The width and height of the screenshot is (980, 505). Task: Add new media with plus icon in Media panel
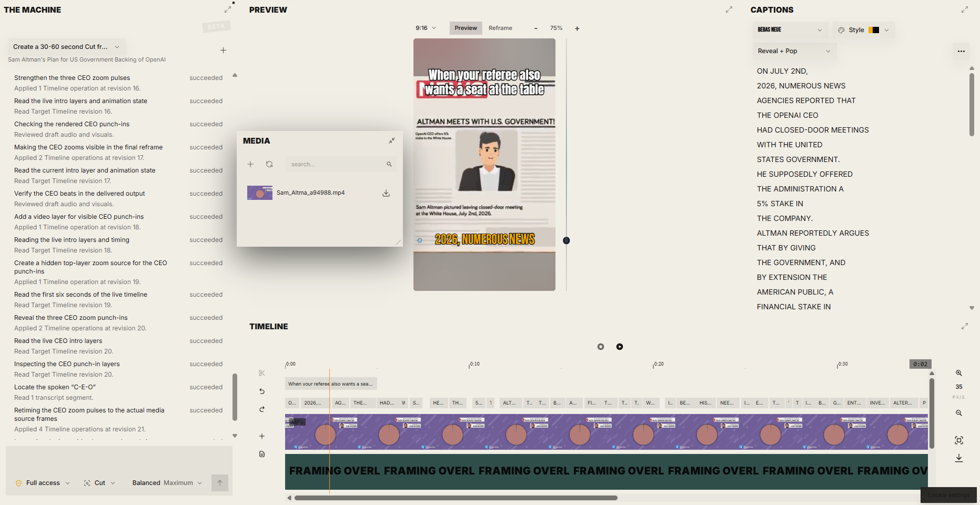250,164
